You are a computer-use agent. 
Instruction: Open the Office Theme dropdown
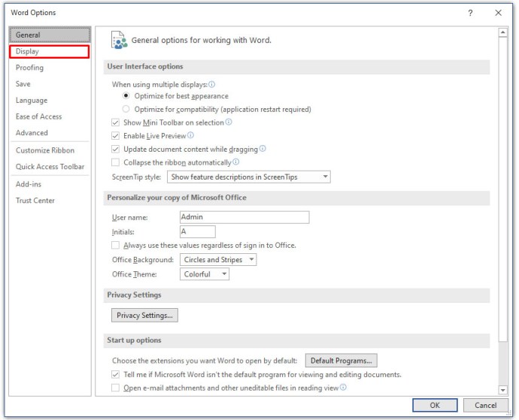pyautogui.click(x=205, y=274)
